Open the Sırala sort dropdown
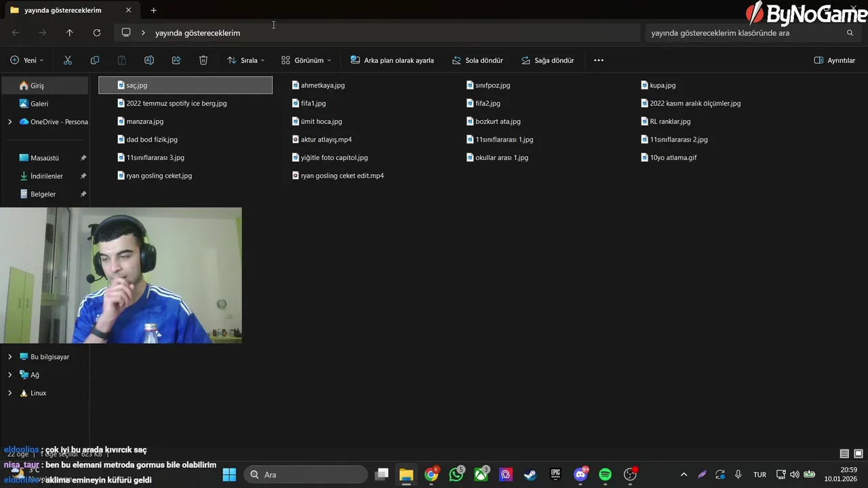The image size is (868, 488). pyautogui.click(x=246, y=60)
